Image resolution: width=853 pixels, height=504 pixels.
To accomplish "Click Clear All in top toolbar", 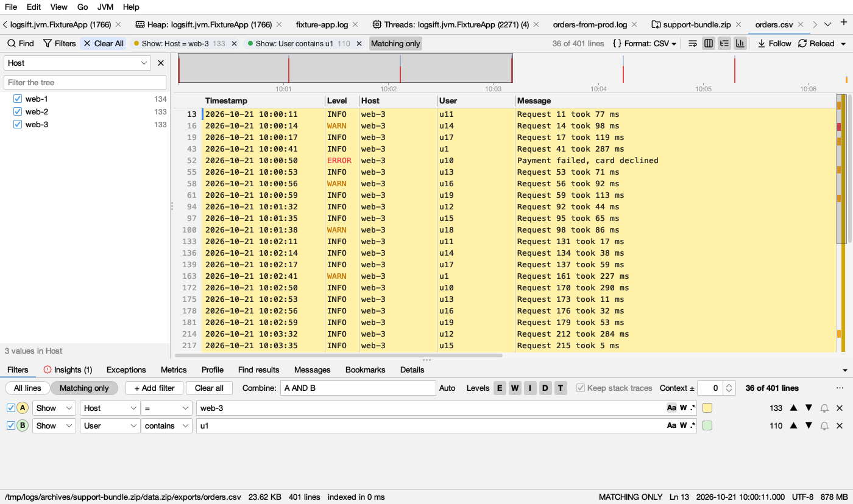I will pyautogui.click(x=103, y=43).
